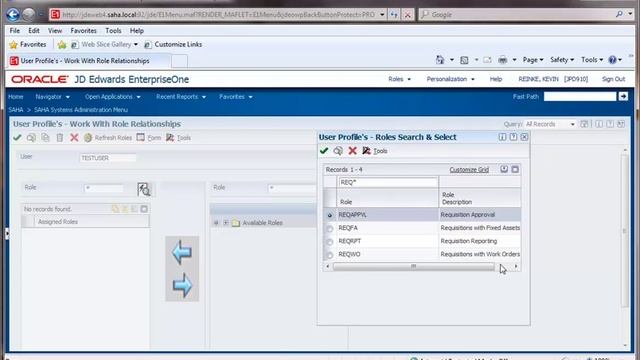Click Customize Links in favorites bar
The image size is (640, 360).
(173, 44)
